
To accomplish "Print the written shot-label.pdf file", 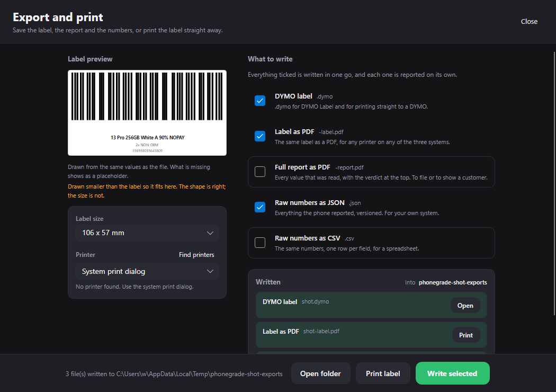I will (x=466, y=335).
